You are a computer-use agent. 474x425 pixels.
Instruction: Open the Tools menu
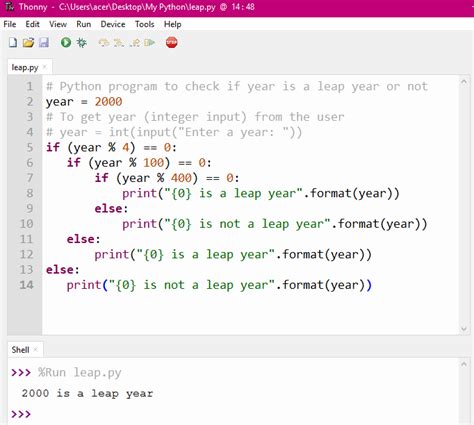tap(145, 24)
